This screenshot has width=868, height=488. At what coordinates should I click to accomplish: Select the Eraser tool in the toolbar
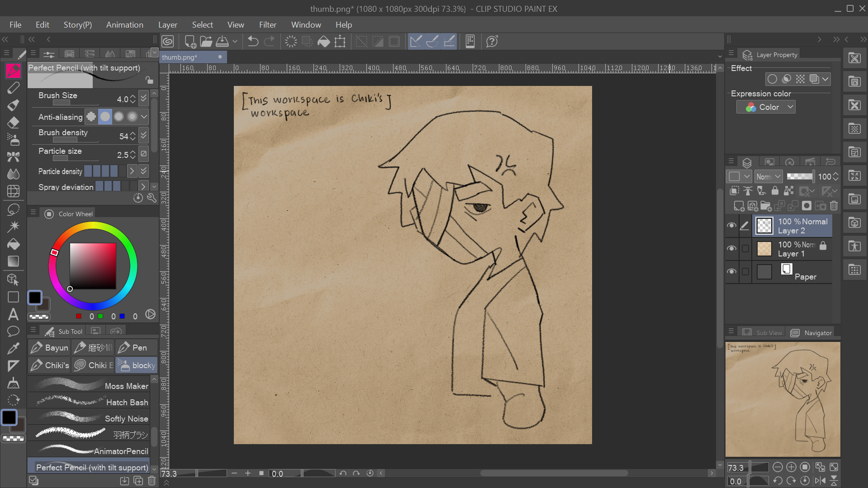pyautogui.click(x=13, y=123)
